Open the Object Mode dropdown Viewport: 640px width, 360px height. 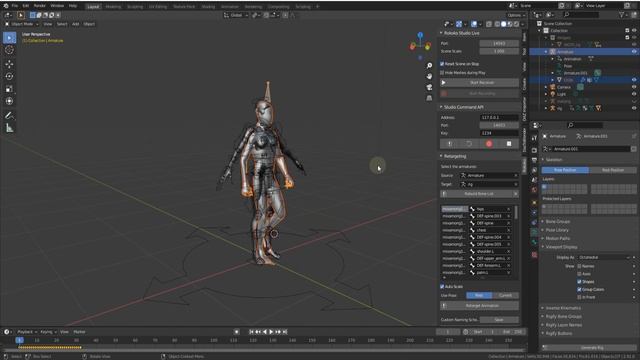pyautogui.click(x=22, y=24)
